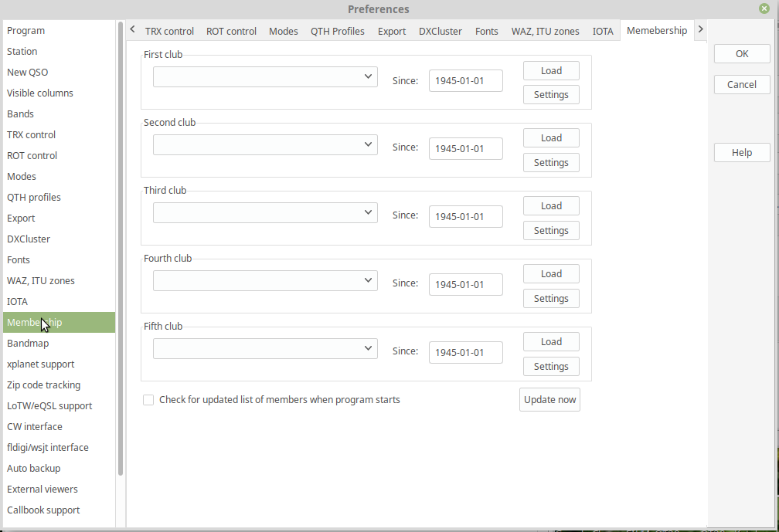Screen dimensions: 779x532
Task: Open Settings for Third club
Action: point(551,230)
